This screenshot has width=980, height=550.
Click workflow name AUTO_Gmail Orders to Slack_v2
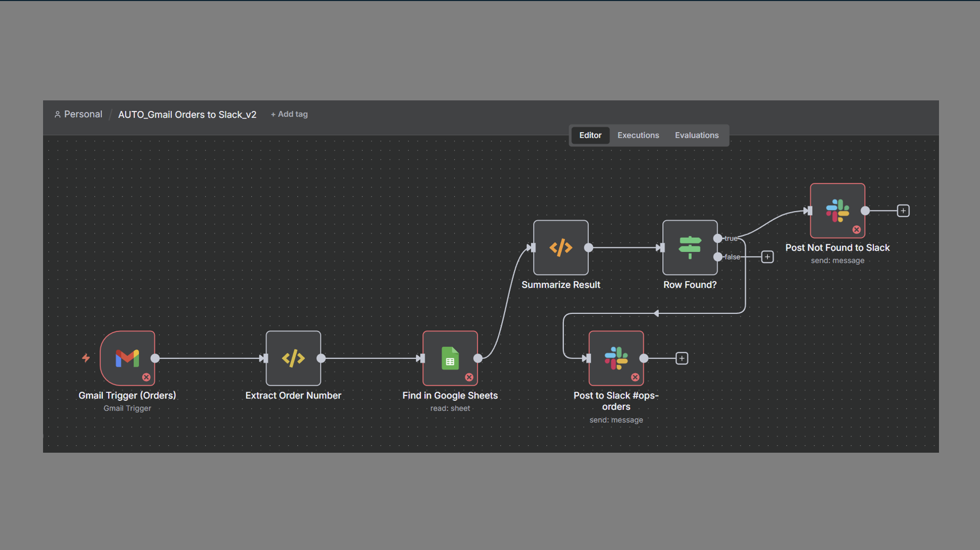[x=187, y=115]
